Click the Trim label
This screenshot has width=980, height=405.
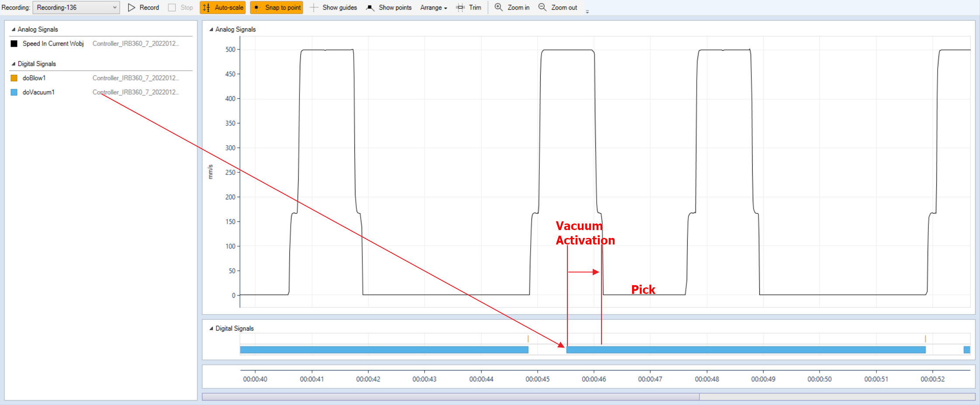pyautogui.click(x=475, y=7)
